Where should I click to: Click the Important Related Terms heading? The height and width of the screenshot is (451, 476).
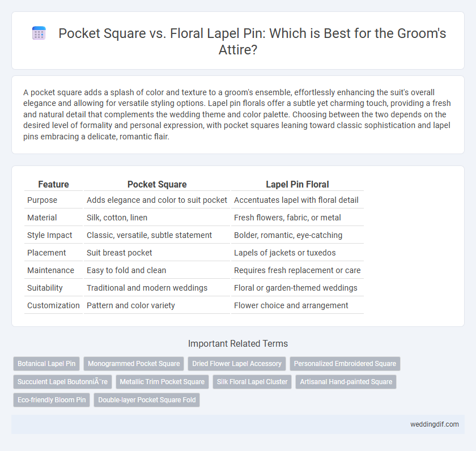[238, 343]
